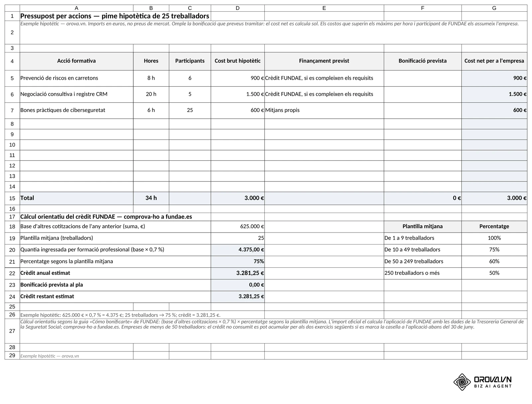This screenshot has height=404, width=532.
Task: Click the "100%" percentage cell
Action: coord(494,238)
